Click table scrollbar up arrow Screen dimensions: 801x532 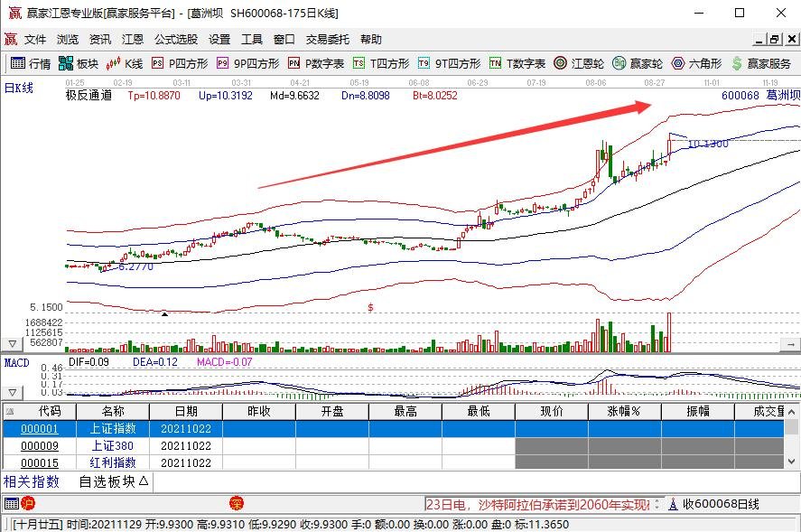(792, 411)
